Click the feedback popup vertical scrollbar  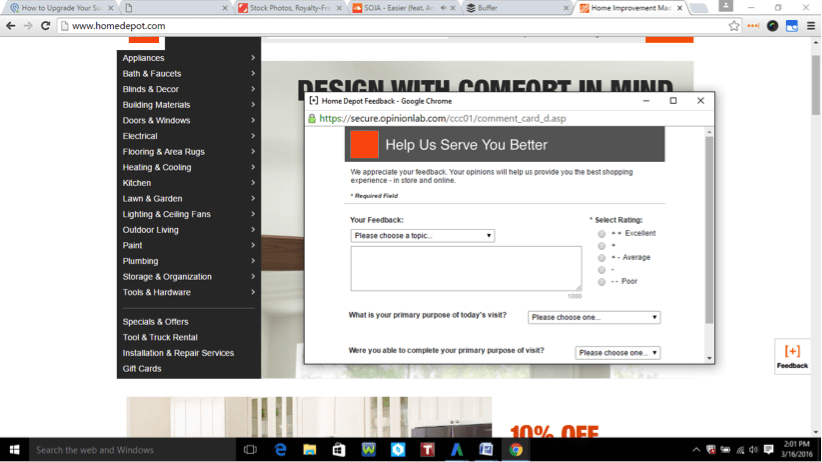click(x=709, y=230)
